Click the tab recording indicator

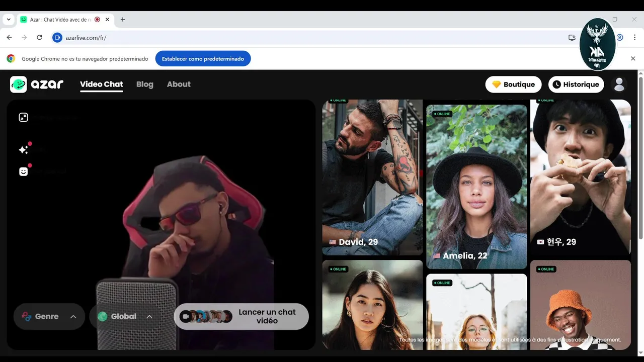pyautogui.click(x=97, y=20)
